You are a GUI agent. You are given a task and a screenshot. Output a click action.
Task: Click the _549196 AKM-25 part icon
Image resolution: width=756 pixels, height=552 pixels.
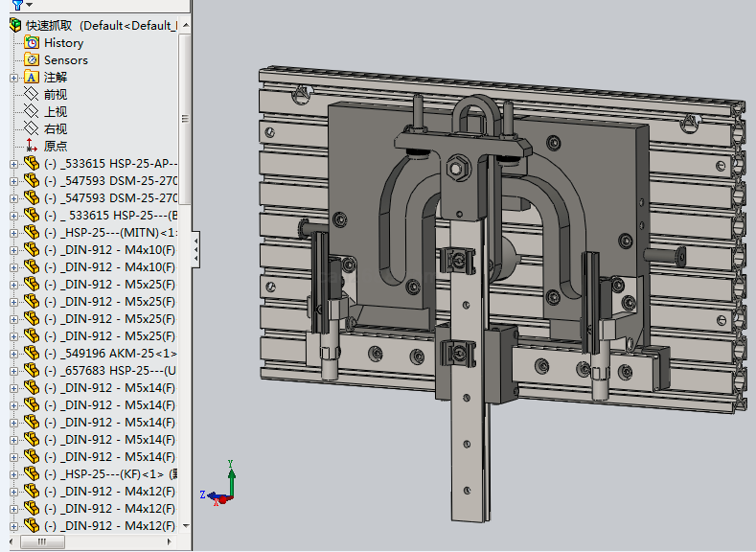click(32, 354)
